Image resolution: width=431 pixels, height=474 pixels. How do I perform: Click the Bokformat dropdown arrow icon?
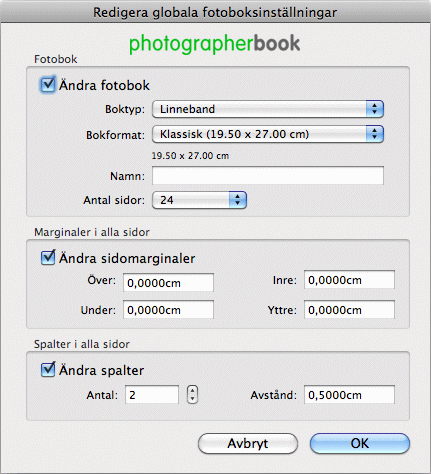tap(375, 134)
